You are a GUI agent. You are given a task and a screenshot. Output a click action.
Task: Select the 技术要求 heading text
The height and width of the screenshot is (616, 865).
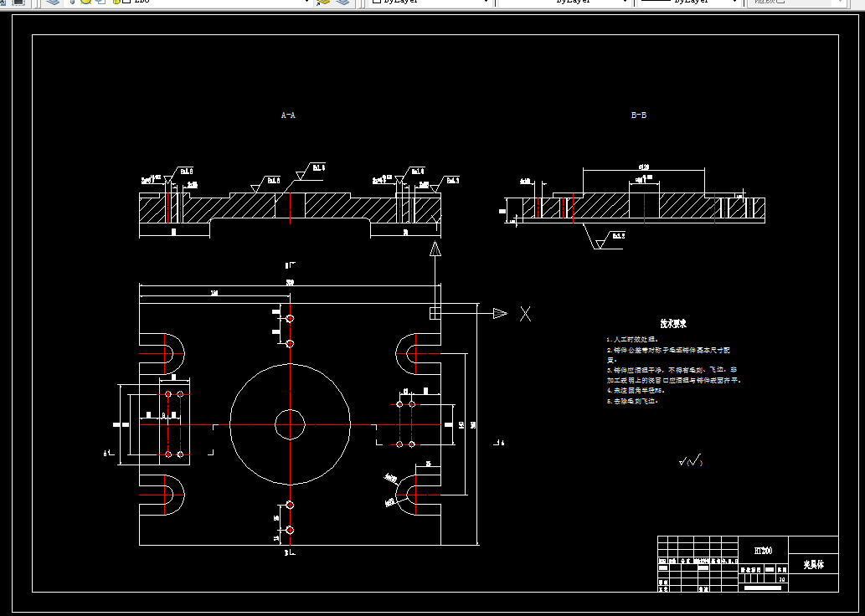673,324
